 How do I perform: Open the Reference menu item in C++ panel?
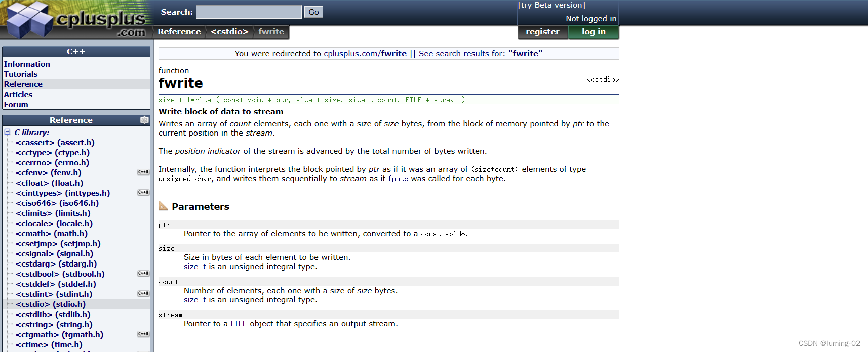click(x=23, y=84)
